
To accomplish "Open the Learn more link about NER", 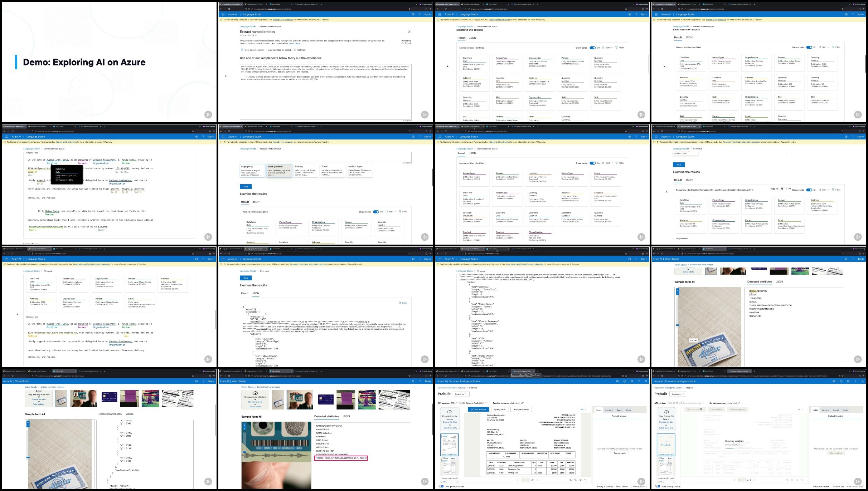I will tap(294, 43).
